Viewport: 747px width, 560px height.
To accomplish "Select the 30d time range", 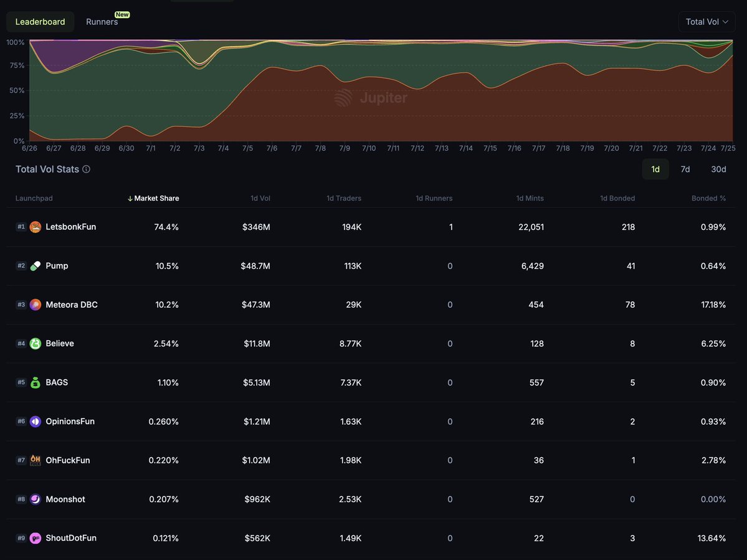I will pyautogui.click(x=718, y=169).
